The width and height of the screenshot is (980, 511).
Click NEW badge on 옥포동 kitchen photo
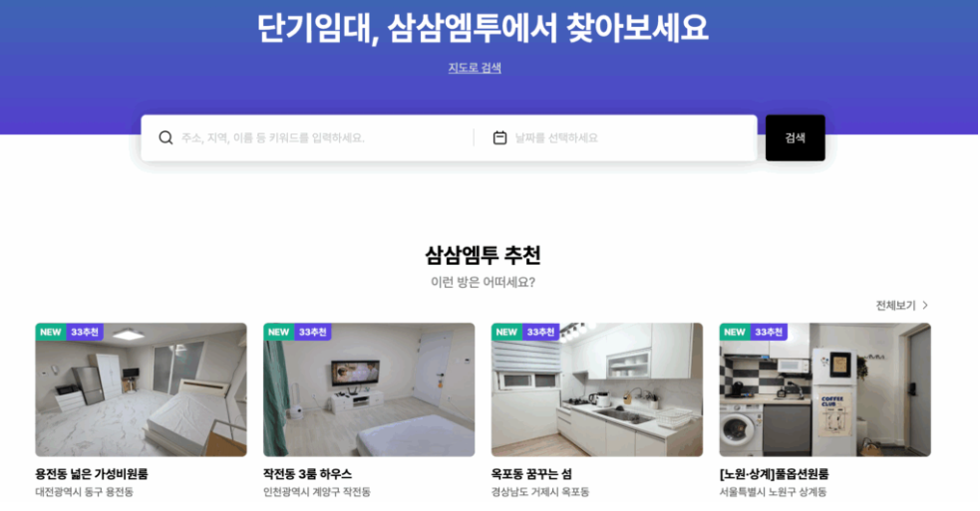click(x=506, y=332)
